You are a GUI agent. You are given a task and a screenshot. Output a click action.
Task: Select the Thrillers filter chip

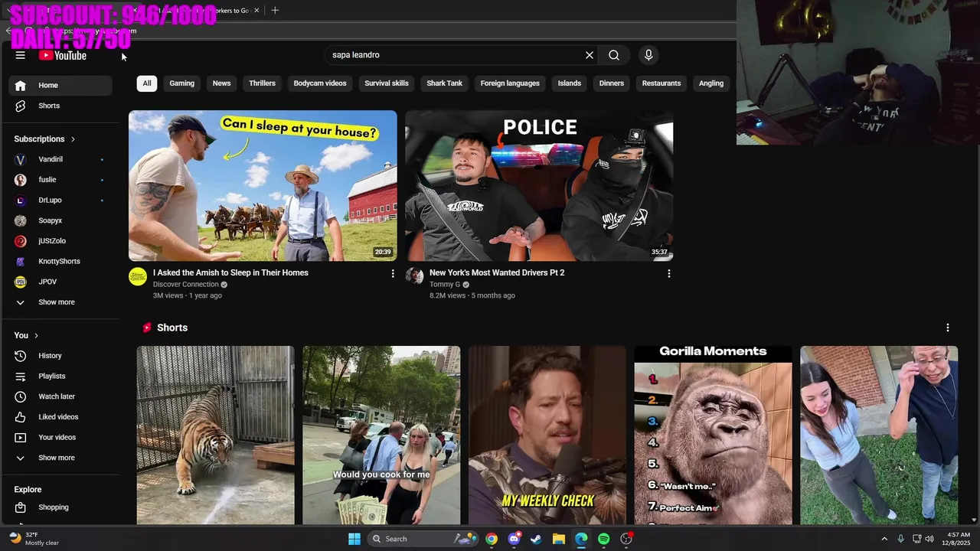coord(262,83)
